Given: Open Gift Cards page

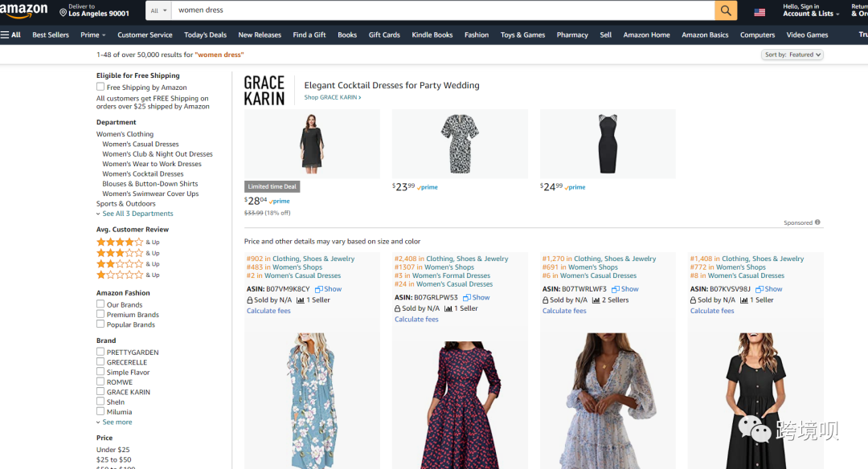Looking at the screenshot, I should coord(384,35).
